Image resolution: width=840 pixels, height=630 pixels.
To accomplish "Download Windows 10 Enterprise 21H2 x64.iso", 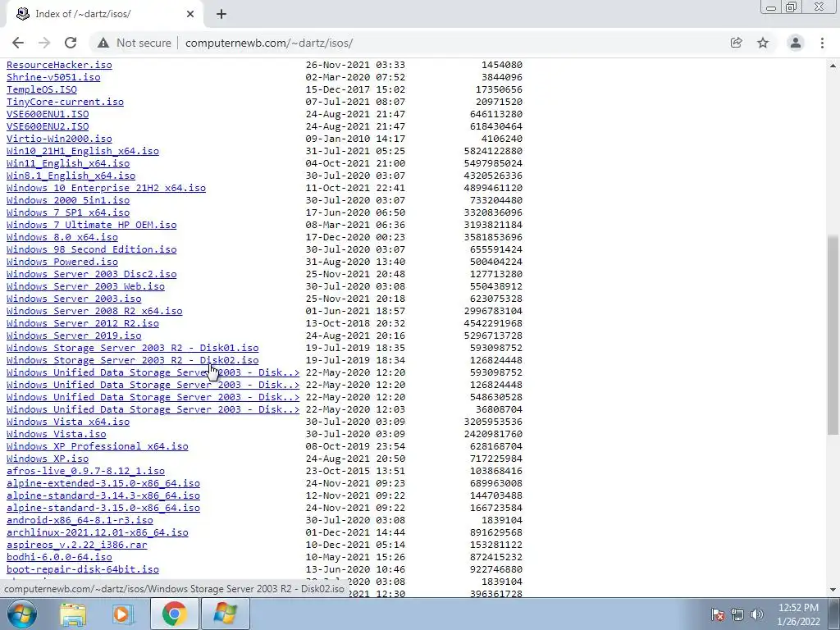I will point(106,188).
